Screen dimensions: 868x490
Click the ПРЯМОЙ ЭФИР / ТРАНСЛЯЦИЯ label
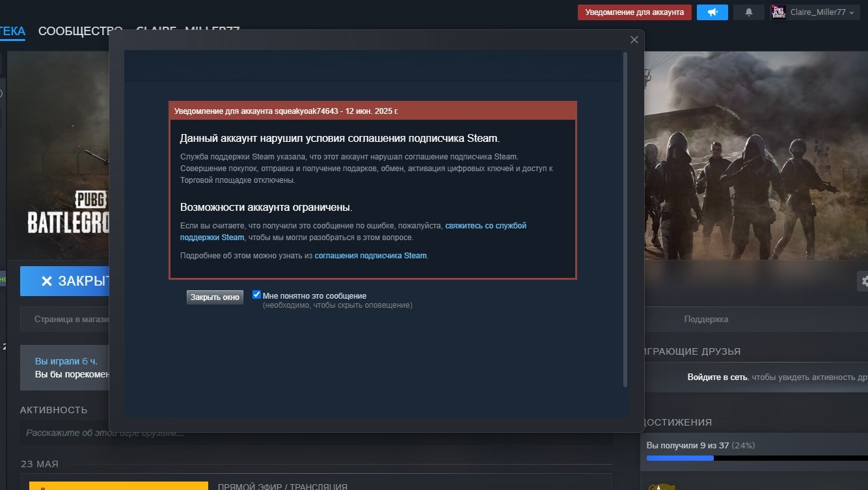point(282,487)
